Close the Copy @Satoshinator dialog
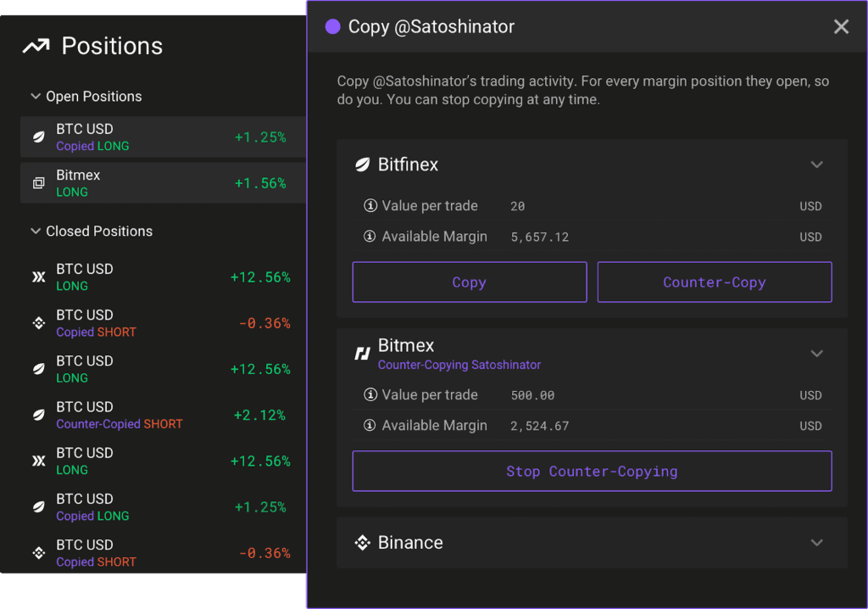868x609 pixels. click(x=841, y=27)
